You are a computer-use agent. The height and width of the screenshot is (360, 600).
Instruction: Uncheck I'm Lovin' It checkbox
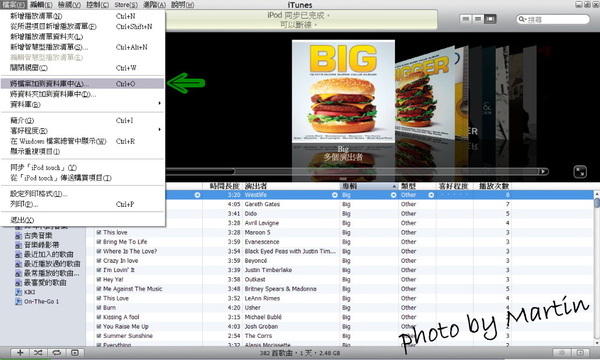point(99,270)
